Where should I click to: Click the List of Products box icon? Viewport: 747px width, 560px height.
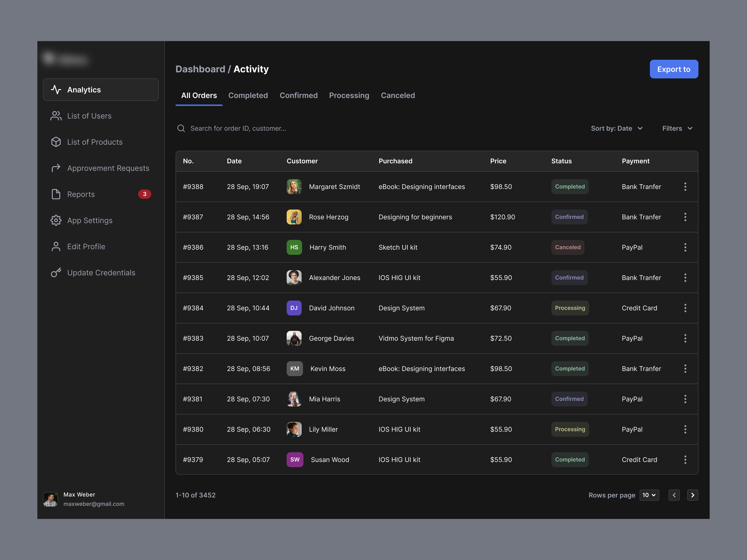[x=56, y=142]
